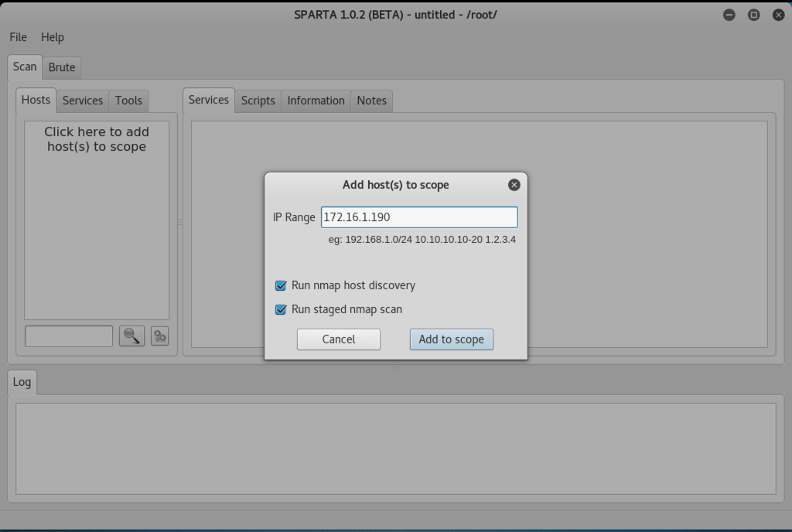Click the magnifier search icon under Hosts
Screen dimensions: 792x532
coord(131,336)
